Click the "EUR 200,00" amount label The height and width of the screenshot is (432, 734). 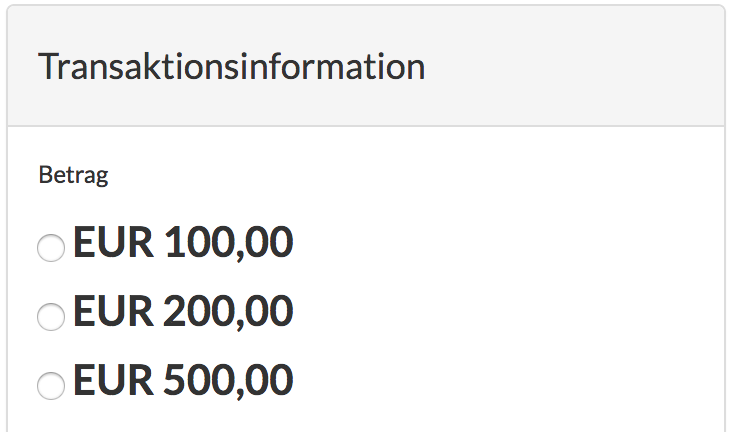click(x=183, y=313)
